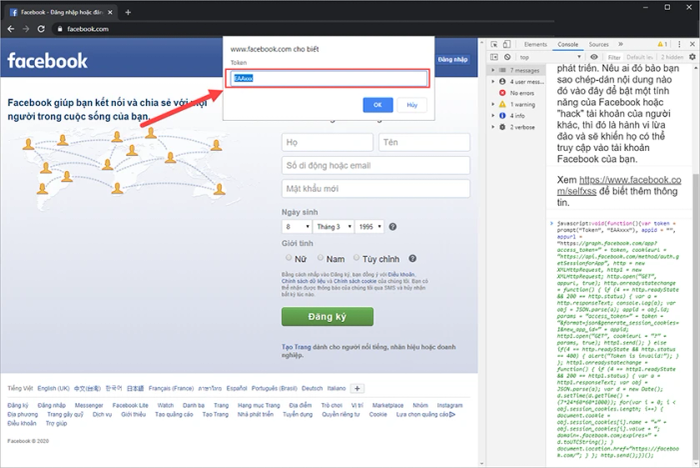Click the user messages person icon
The height and width of the screenshot is (468, 700).
[x=502, y=82]
